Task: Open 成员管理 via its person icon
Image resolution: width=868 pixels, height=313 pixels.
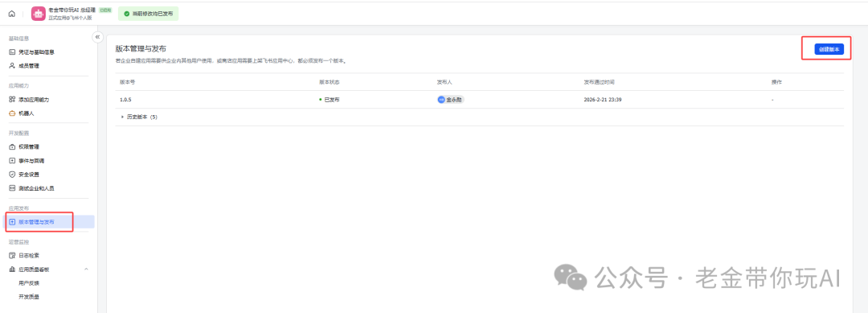Action: pyautogui.click(x=12, y=66)
